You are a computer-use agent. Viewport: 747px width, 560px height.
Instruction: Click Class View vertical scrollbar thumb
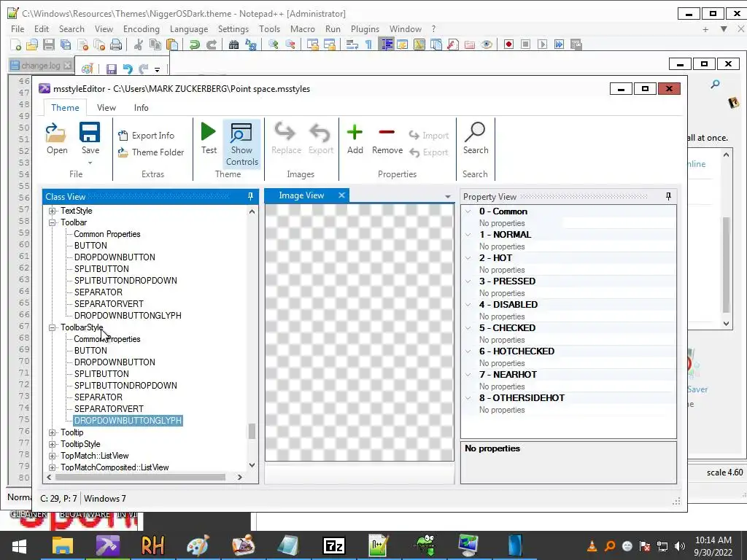[x=252, y=431]
